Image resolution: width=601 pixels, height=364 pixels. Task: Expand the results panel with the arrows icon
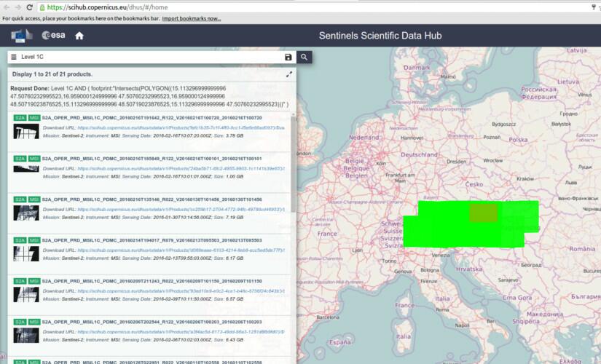pyautogui.click(x=289, y=74)
